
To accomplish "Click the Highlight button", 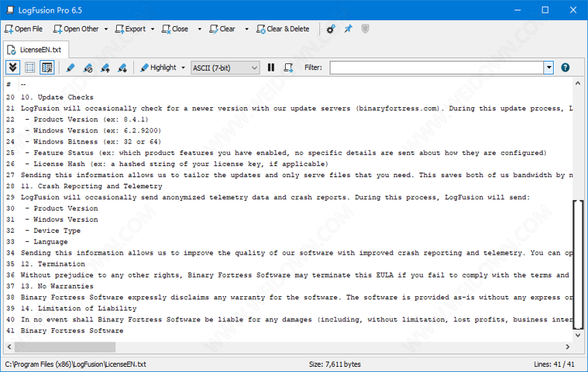I will [x=158, y=68].
